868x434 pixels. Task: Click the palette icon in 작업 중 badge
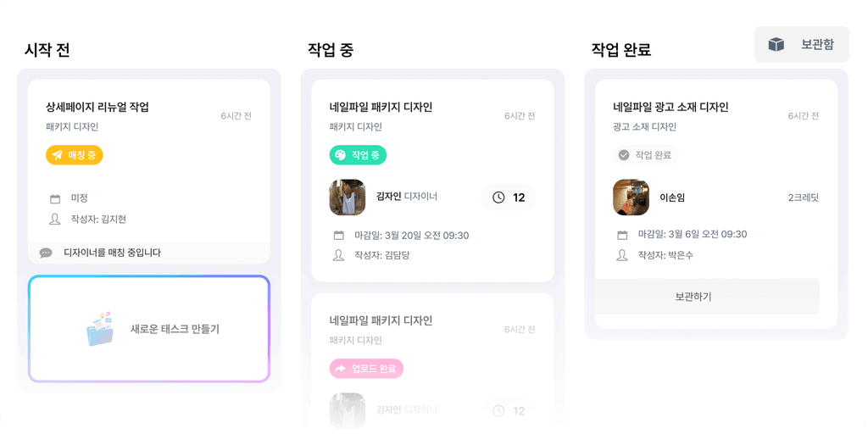[341, 156]
